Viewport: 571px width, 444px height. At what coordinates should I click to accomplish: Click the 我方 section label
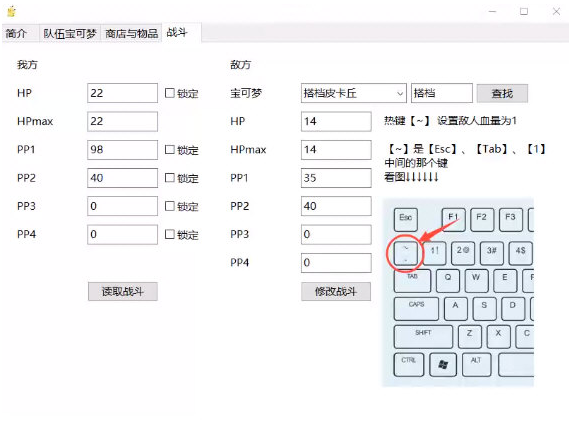(27, 65)
